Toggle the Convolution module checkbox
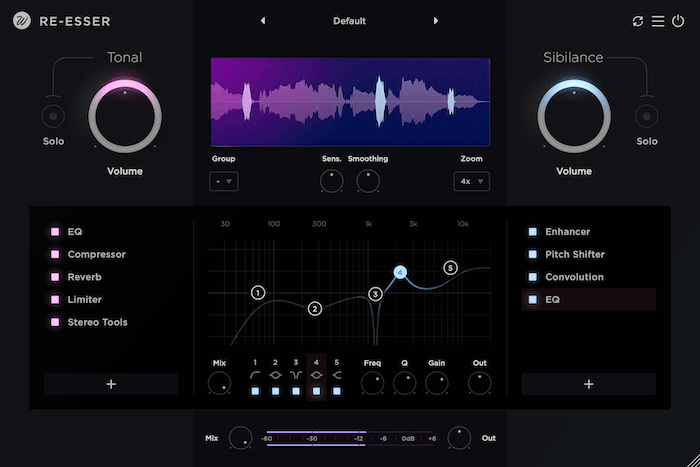The image size is (700, 467). coord(533,277)
